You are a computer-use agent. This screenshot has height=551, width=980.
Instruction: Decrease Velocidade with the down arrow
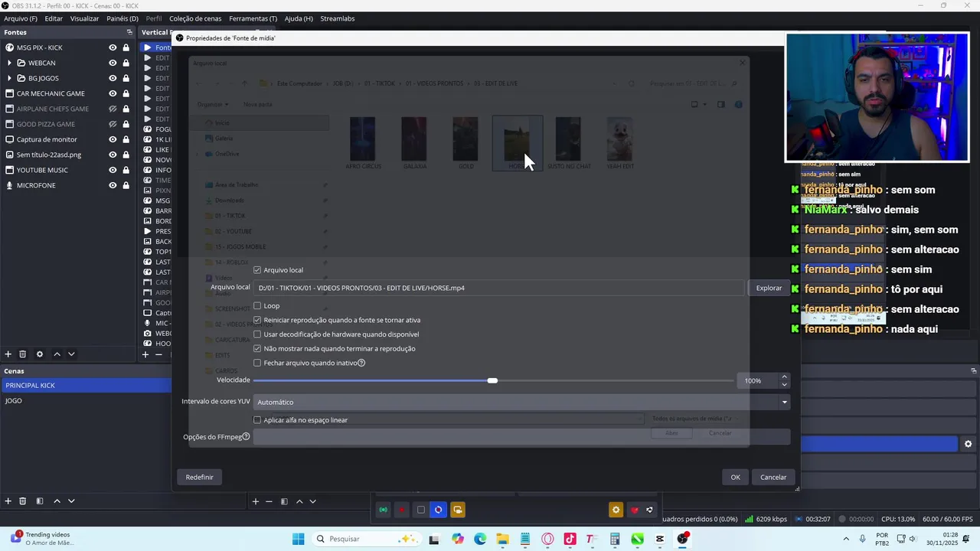784,384
